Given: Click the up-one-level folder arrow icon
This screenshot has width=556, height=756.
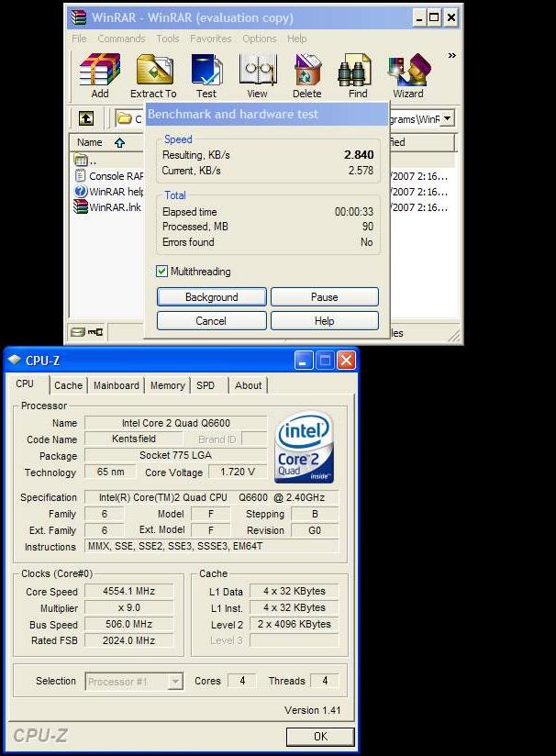Looking at the screenshot, I should [x=86, y=118].
